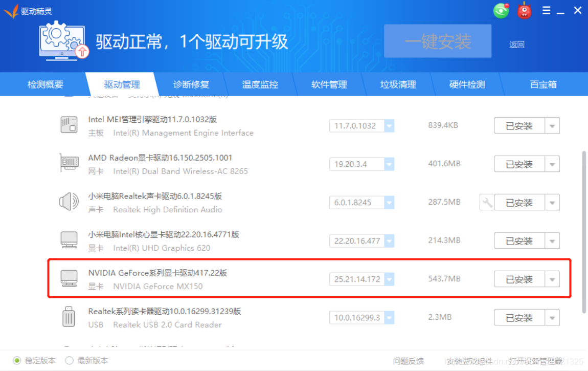588x371 pixels.
Task: Select the 稳定版本 radio button
Action: [x=17, y=360]
